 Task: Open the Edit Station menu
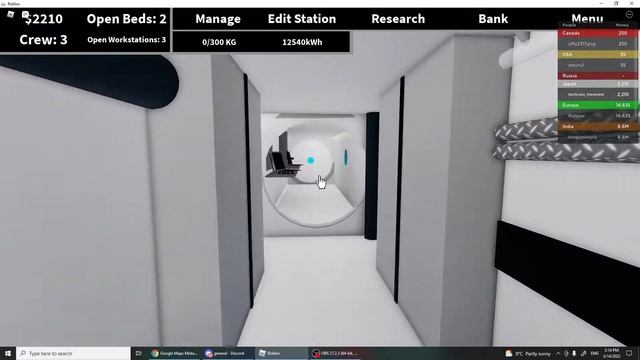[302, 19]
